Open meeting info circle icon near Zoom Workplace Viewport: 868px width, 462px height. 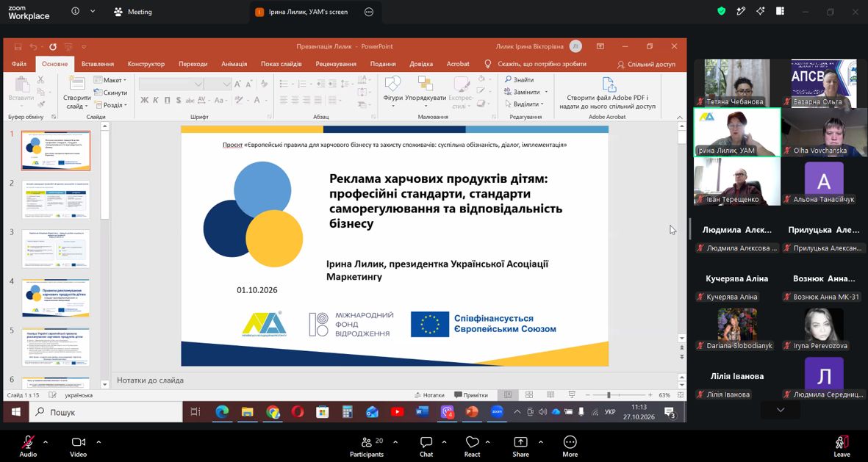click(75, 11)
